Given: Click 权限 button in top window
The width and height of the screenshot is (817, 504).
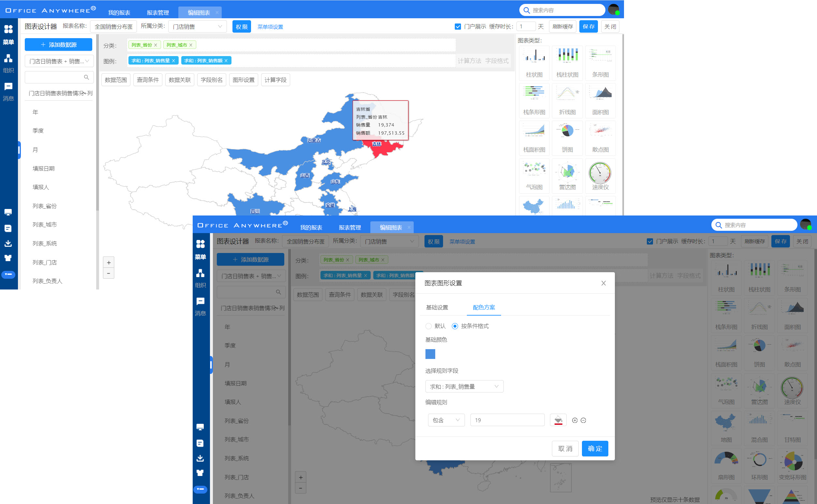Looking at the screenshot, I should tap(241, 27).
